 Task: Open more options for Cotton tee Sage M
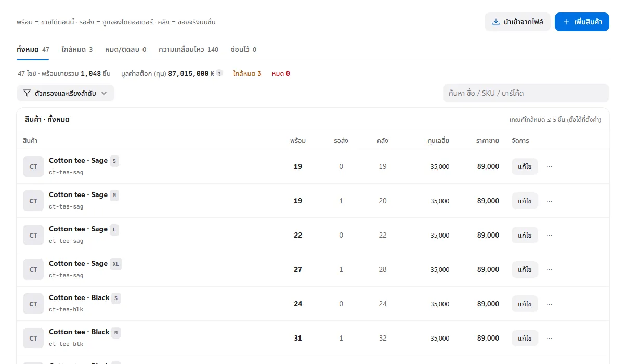(x=549, y=201)
